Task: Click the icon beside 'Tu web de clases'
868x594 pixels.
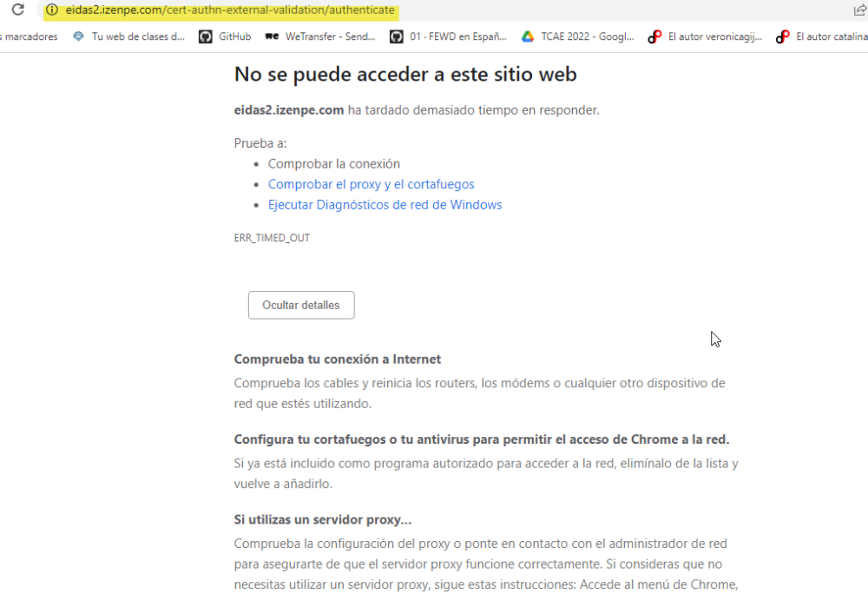Action: 79,36
